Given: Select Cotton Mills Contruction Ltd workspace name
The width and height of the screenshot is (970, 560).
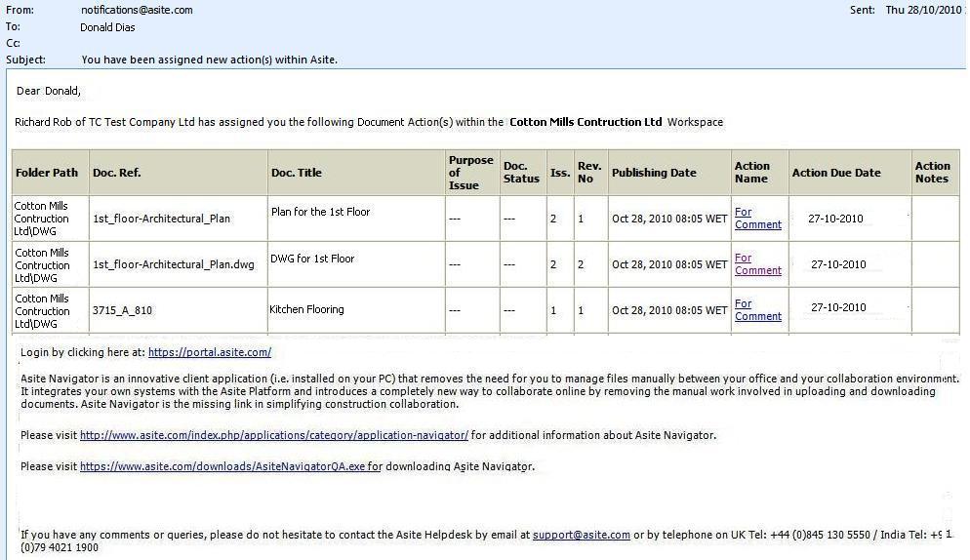Looking at the screenshot, I should pyautogui.click(x=586, y=122).
